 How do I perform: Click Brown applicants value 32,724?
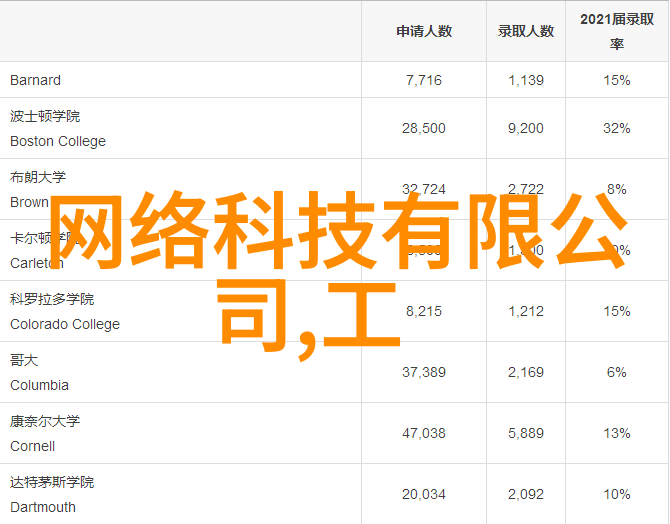[424, 189]
